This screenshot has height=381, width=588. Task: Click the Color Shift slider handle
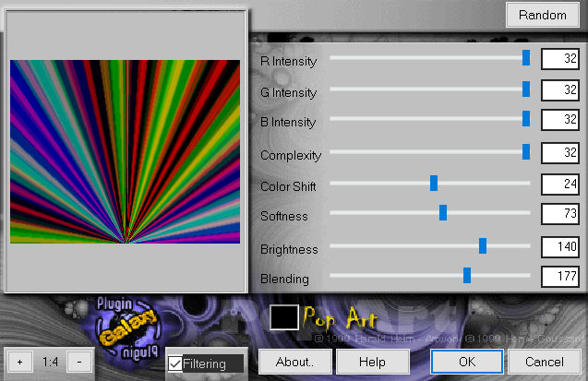pyautogui.click(x=434, y=183)
